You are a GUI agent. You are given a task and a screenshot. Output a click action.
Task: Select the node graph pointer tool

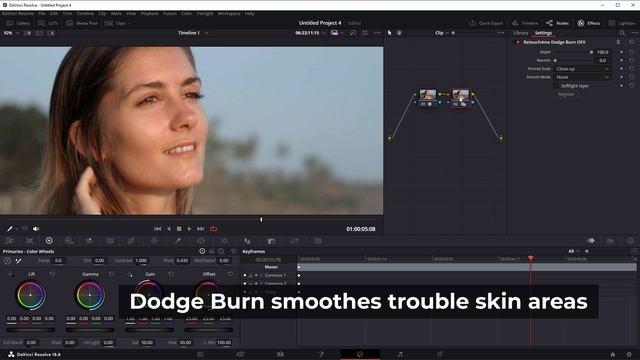[389, 33]
